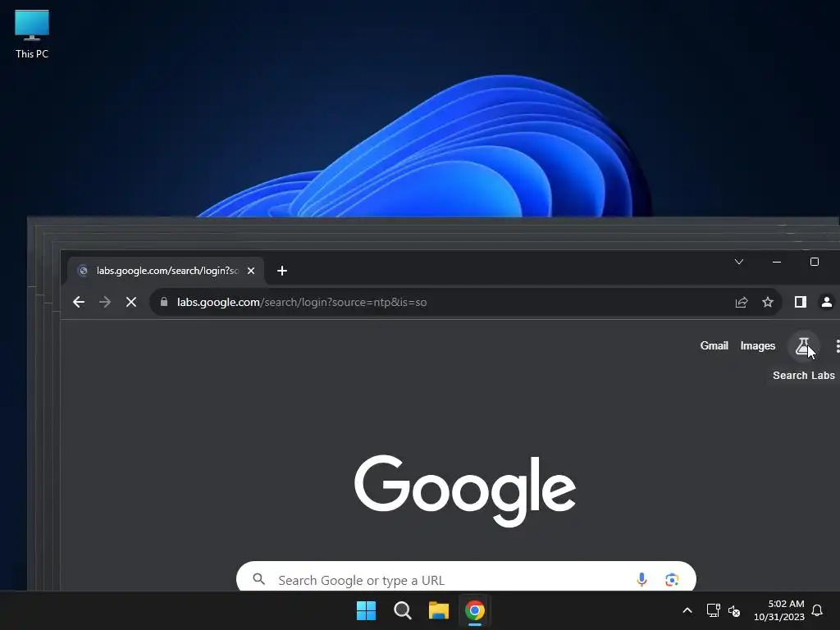This screenshot has width=840, height=630.
Task: Start voice search with microphone
Action: pyautogui.click(x=641, y=579)
